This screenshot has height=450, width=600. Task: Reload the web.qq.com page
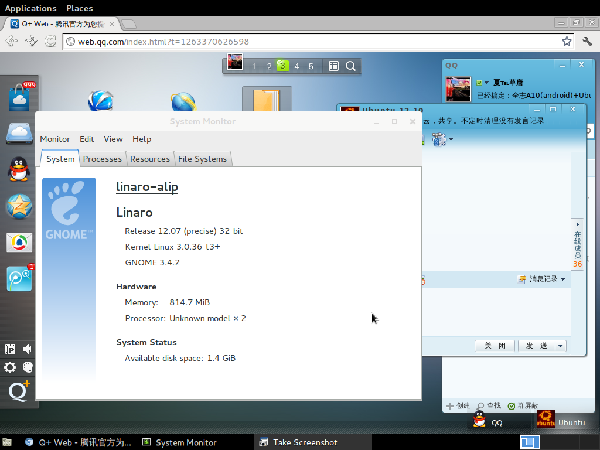coord(51,41)
